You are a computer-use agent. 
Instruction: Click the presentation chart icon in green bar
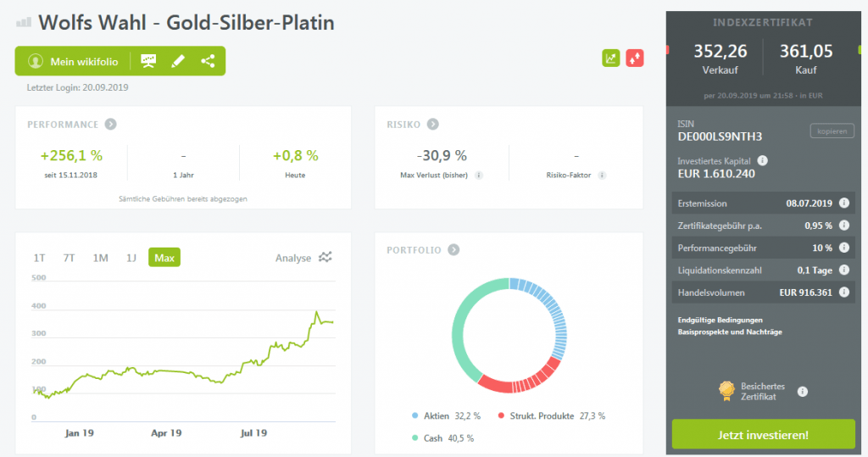tap(149, 61)
